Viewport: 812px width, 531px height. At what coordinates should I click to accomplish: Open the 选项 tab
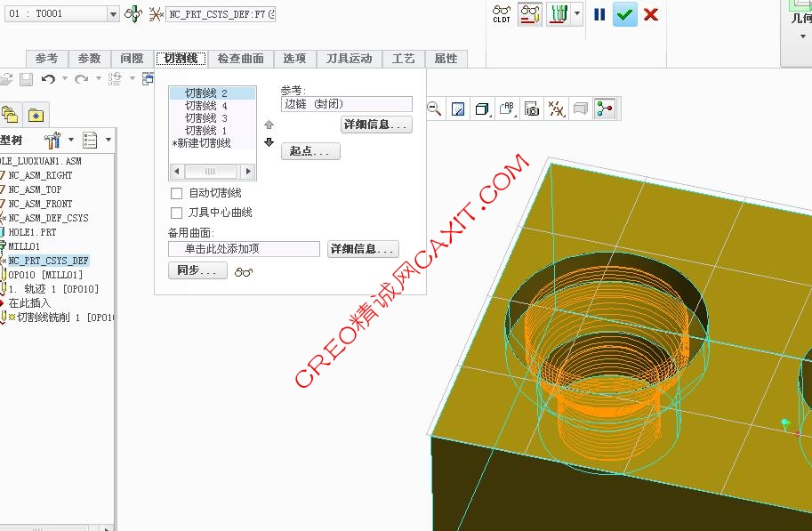click(x=294, y=59)
